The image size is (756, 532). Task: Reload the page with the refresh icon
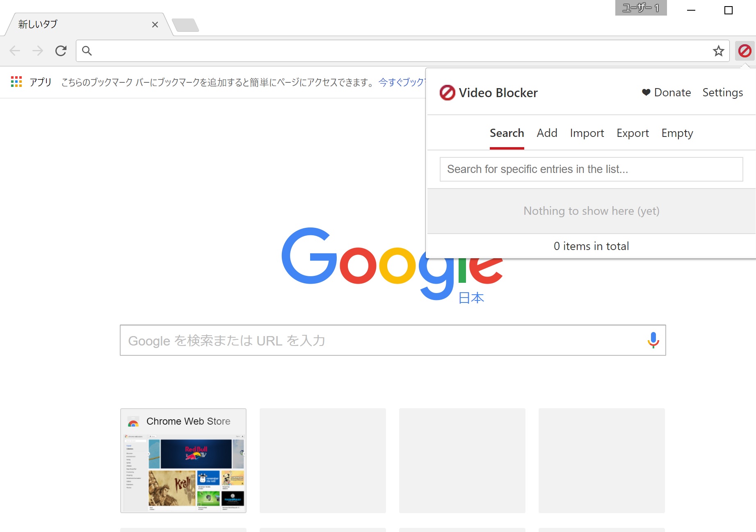(x=61, y=51)
